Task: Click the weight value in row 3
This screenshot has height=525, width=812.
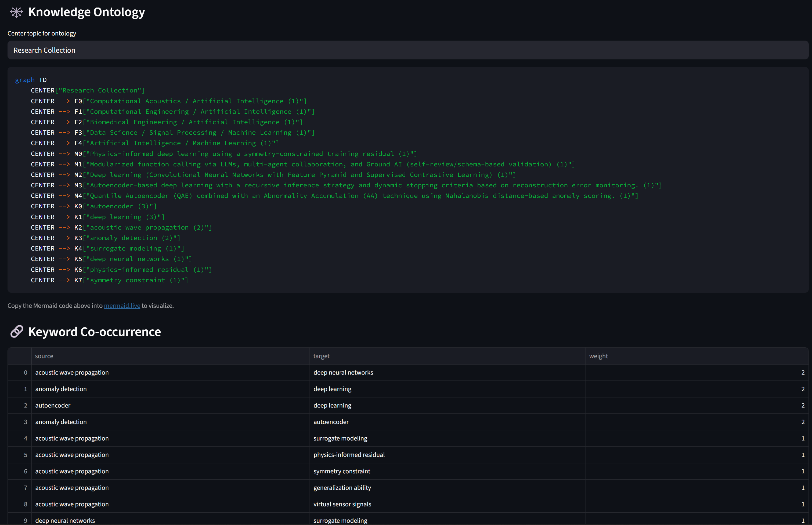Action: point(697,422)
